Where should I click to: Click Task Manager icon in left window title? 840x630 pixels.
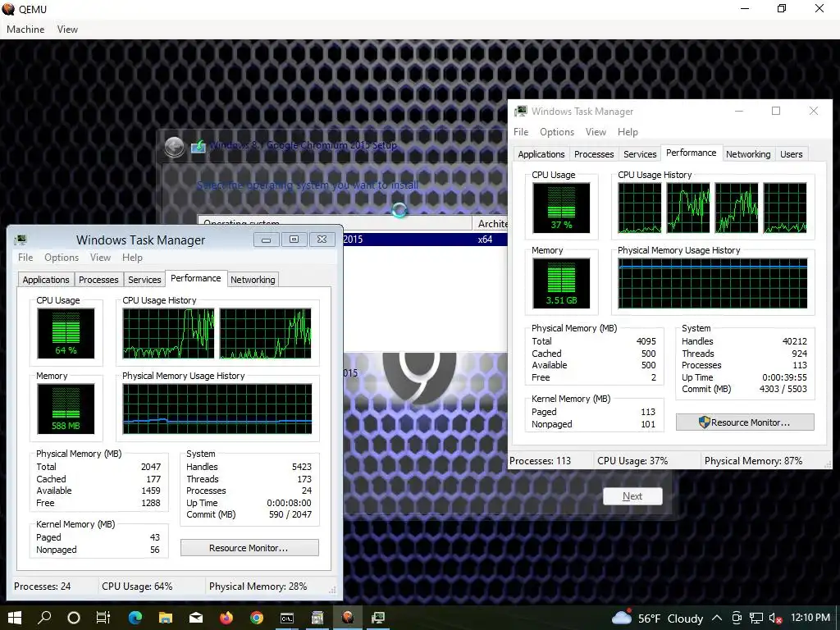pos(21,240)
